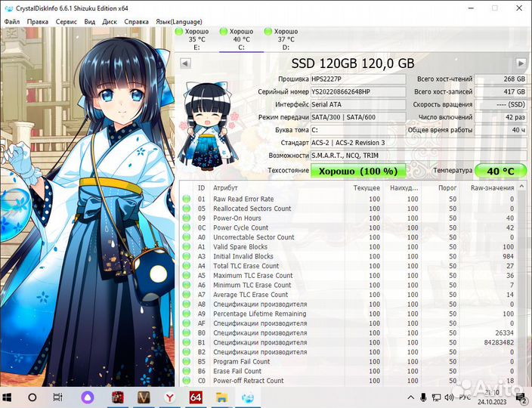532x408 pixels.
Task: Open the notification center icon
Action: (521, 397)
